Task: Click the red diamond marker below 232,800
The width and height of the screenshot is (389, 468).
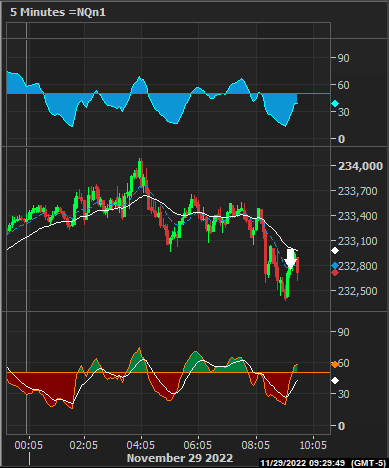Action: pyautogui.click(x=335, y=273)
